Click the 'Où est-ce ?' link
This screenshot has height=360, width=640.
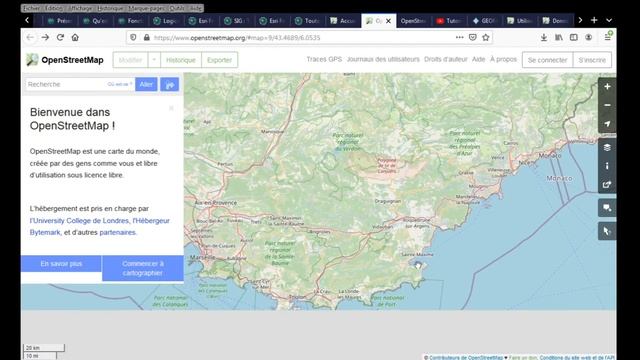click(120, 84)
